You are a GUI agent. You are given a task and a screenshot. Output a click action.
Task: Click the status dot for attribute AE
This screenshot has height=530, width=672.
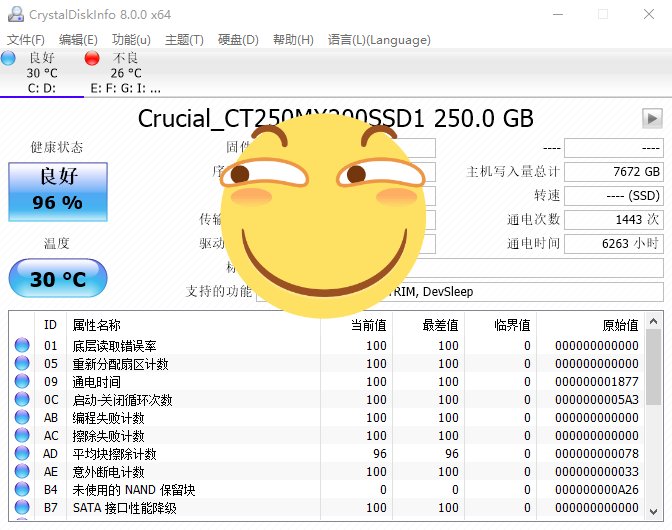[22, 471]
